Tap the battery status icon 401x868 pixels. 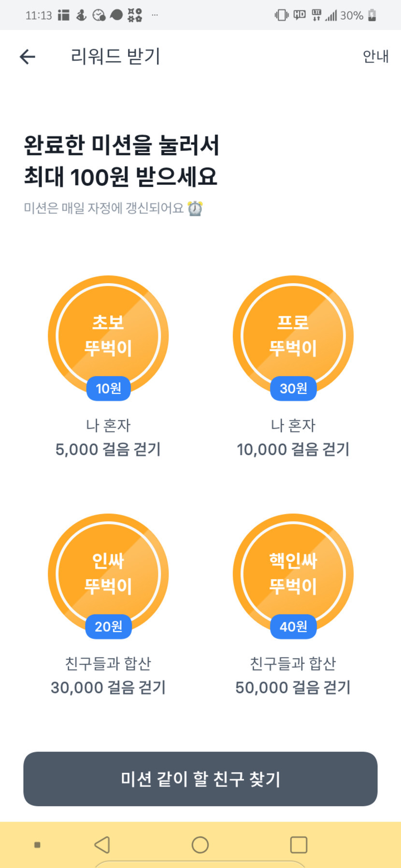[372, 15]
